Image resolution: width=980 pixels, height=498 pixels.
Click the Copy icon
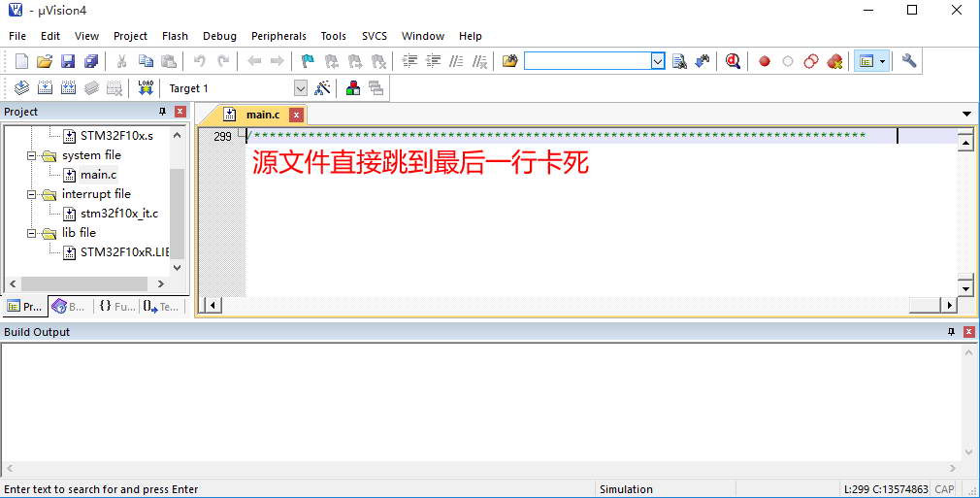146,61
